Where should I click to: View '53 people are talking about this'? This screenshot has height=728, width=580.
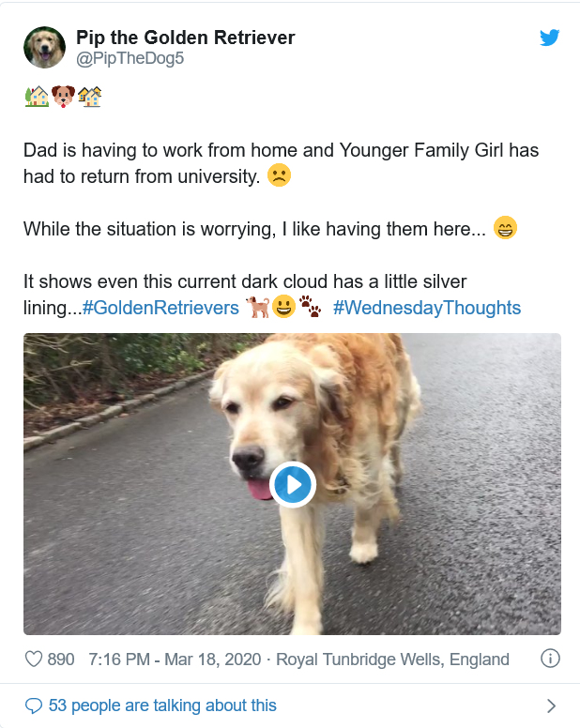(162, 705)
